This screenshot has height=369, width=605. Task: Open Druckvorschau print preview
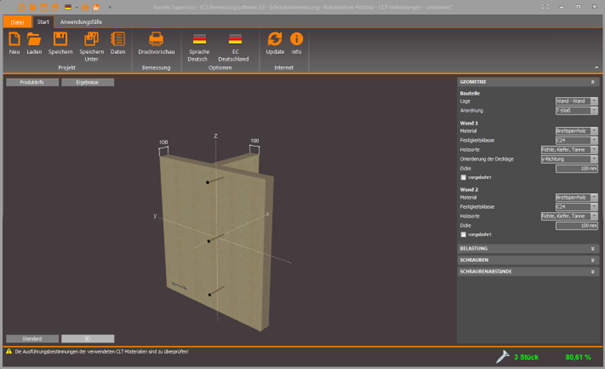(x=156, y=39)
